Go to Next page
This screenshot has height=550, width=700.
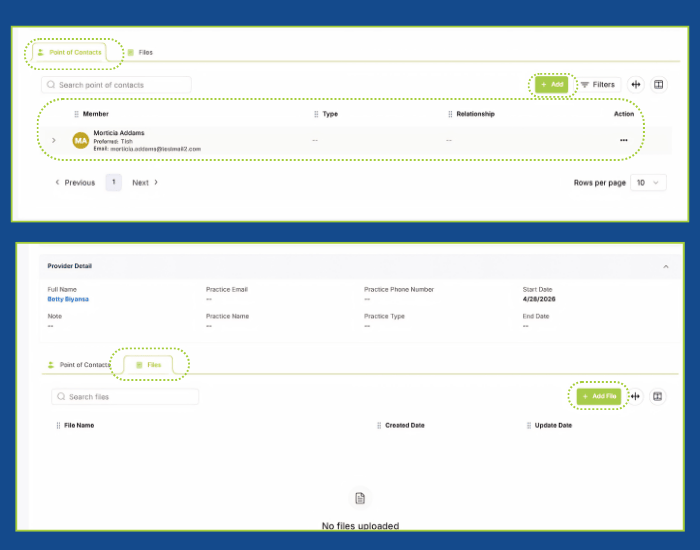pyautogui.click(x=145, y=183)
